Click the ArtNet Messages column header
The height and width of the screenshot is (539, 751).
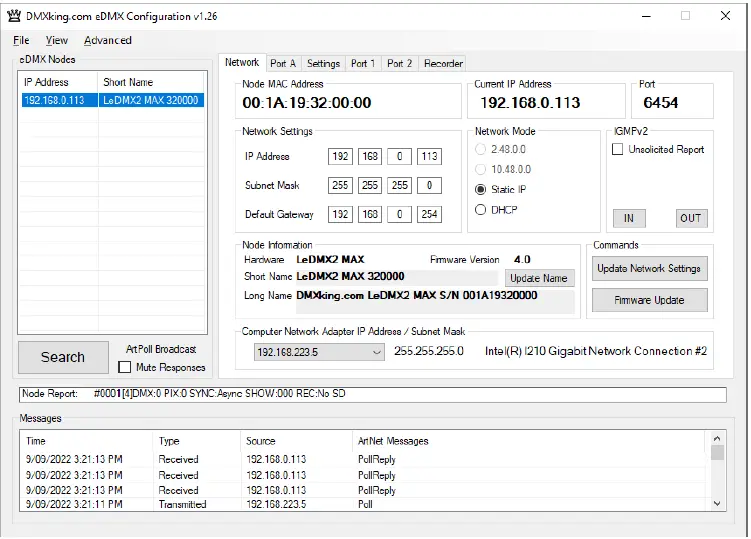(x=529, y=441)
